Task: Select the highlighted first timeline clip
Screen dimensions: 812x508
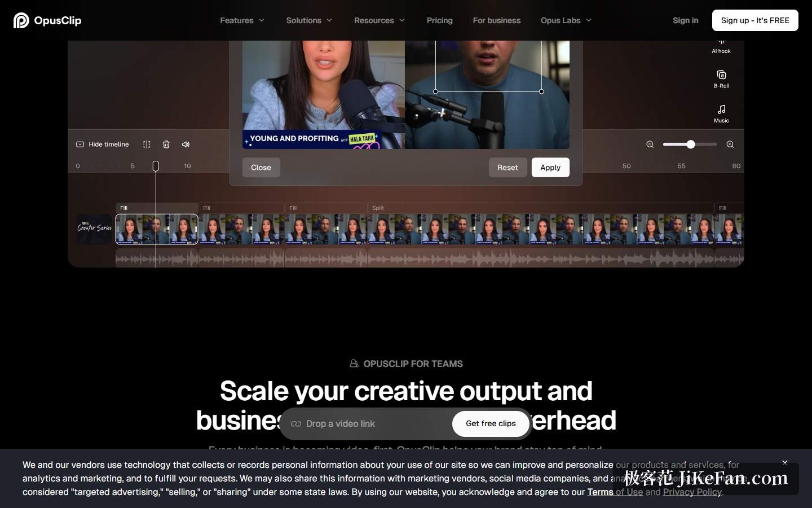Action: tap(157, 229)
